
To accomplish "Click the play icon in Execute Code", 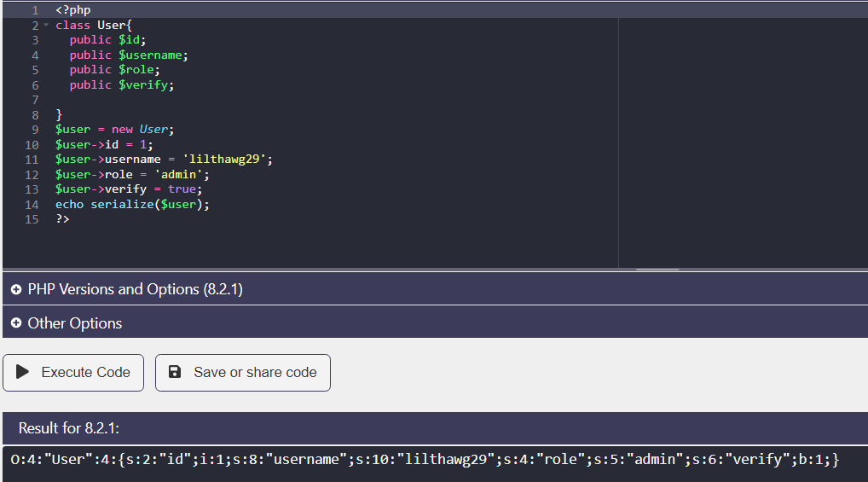I will pos(23,372).
